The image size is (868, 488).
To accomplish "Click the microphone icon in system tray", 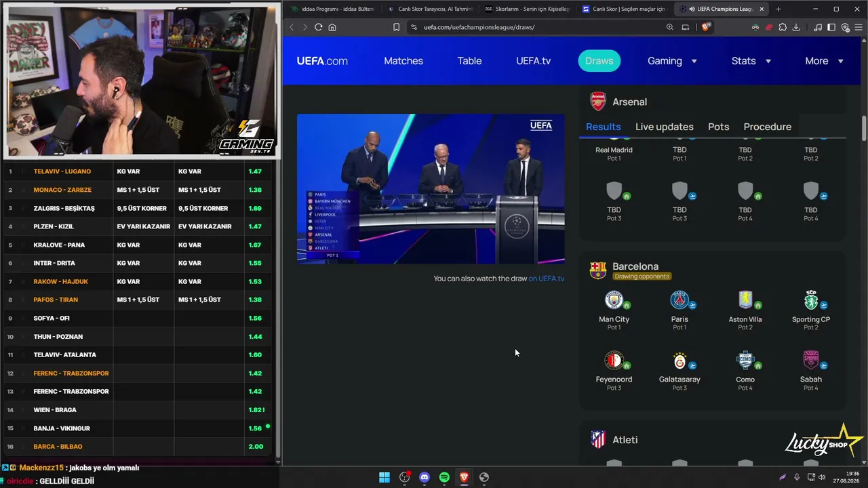I will point(797,477).
